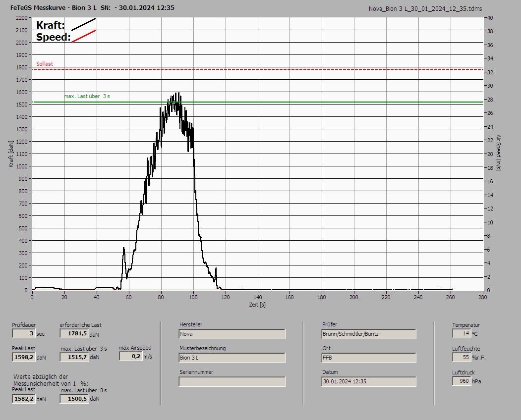Click the chart title 'FeTeGS Messkurve - Bion 3 L SN: - 30.01.2024 12:35'

point(92,7)
